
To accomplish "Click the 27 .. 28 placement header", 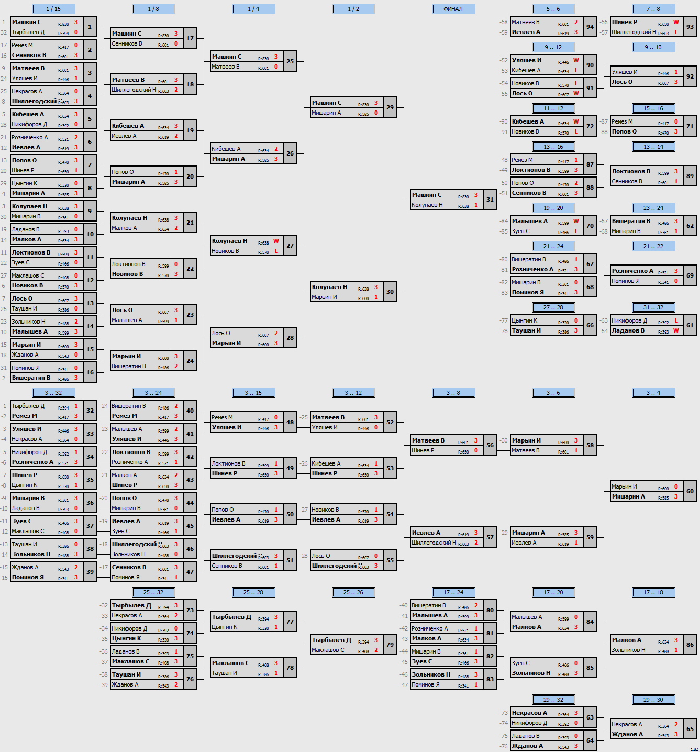I will (x=553, y=307).
